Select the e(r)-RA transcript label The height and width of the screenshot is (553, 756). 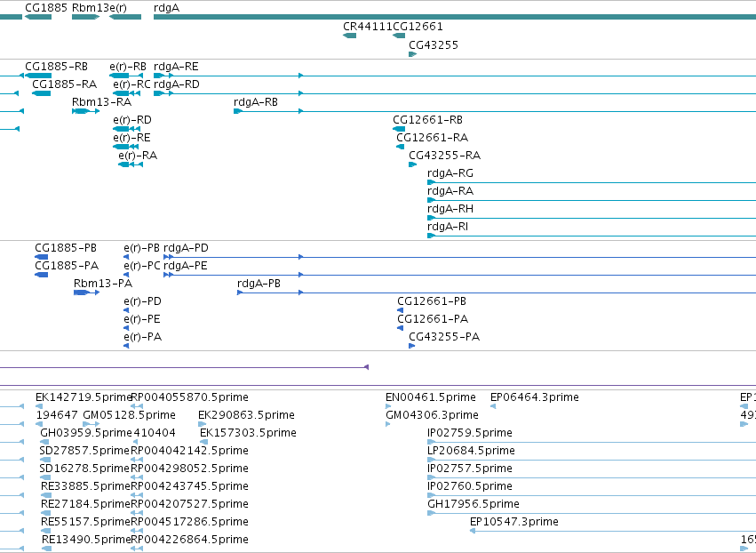(x=138, y=156)
